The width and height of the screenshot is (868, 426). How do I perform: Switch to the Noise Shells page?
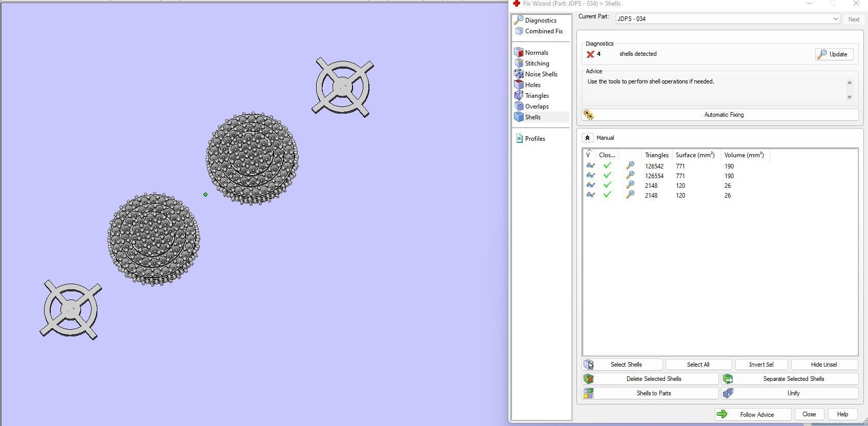coord(541,74)
